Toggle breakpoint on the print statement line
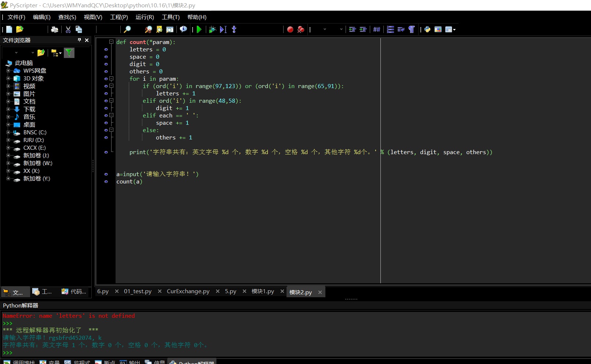This screenshot has height=364, width=591. [106, 152]
